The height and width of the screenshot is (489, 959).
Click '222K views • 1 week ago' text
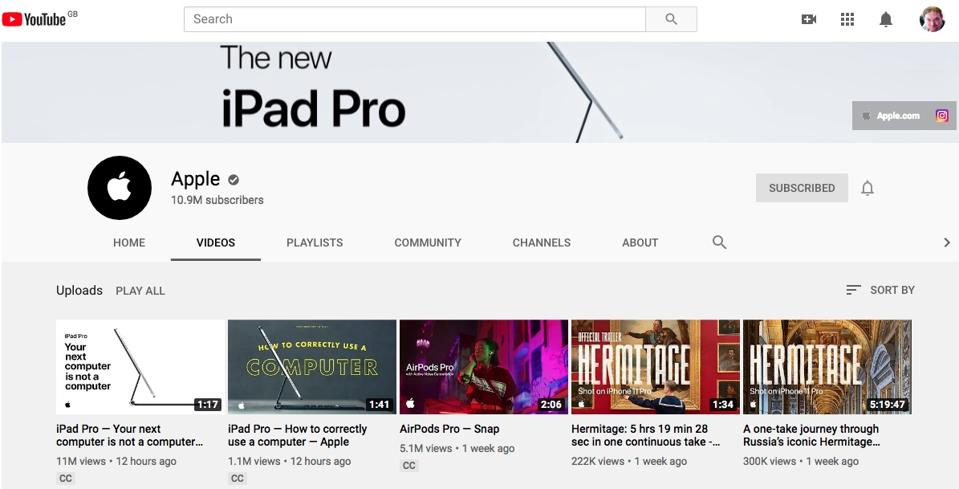pos(629,461)
